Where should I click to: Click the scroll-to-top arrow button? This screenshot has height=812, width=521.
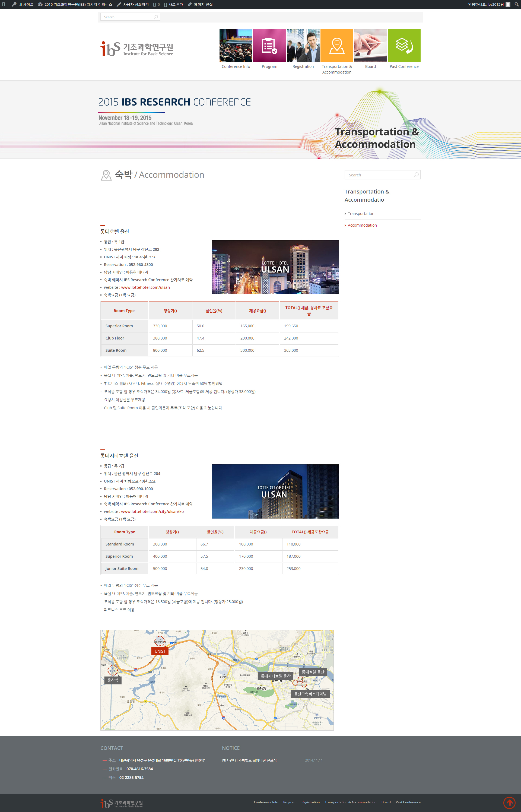pyautogui.click(x=510, y=803)
